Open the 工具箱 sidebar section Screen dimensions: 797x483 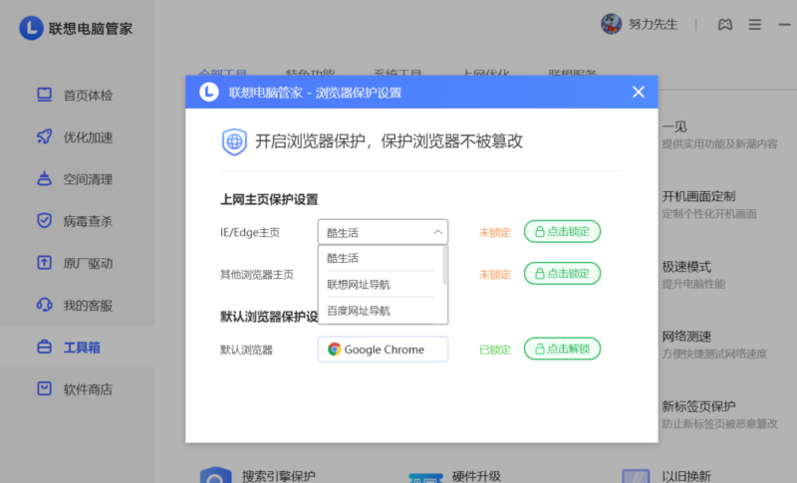pos(80,347)
